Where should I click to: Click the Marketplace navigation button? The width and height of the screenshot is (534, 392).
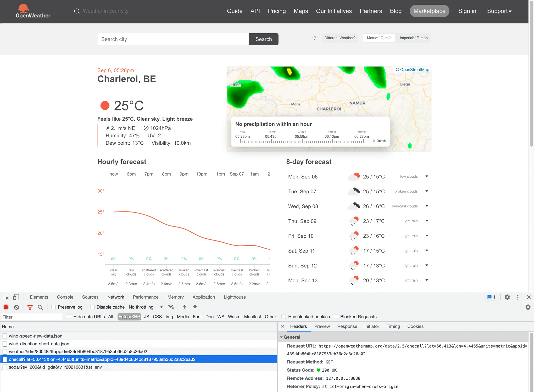[x=430, y=11]
